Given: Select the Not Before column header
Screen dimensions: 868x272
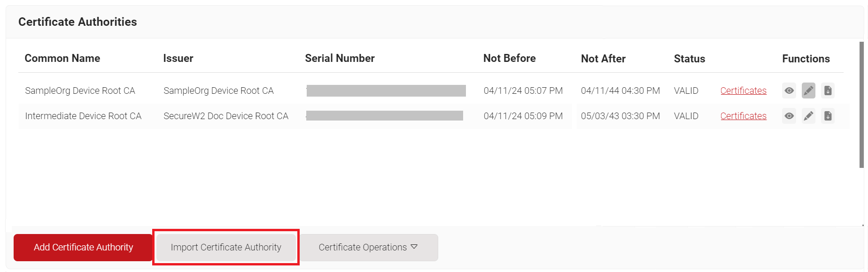Looking at the screenshot, I should pyautogui.click(x=509, y=59).
